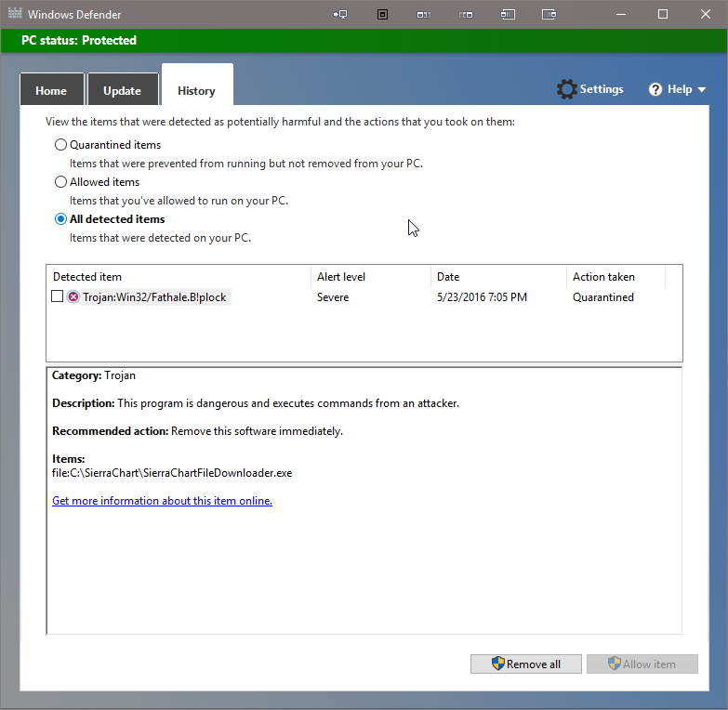Click the red X threat icon beside Trojan entry
728x710 pixels.
73,296
